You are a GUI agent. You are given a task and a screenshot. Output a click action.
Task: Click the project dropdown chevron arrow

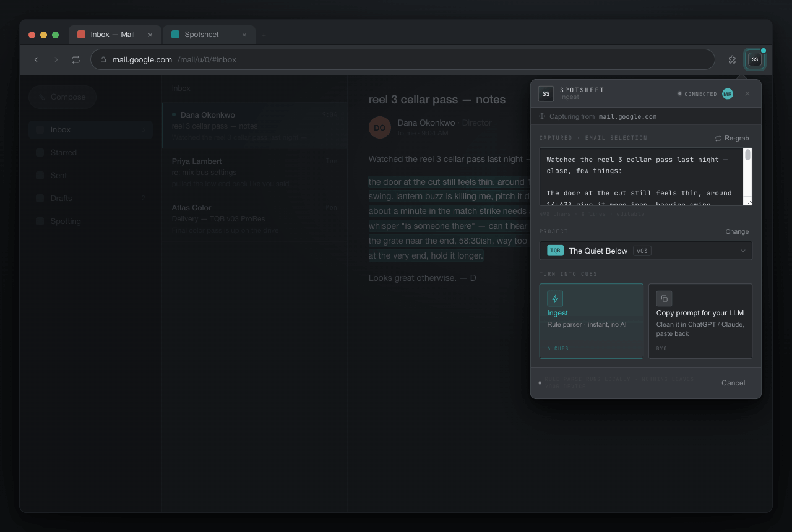pos(743,251)
